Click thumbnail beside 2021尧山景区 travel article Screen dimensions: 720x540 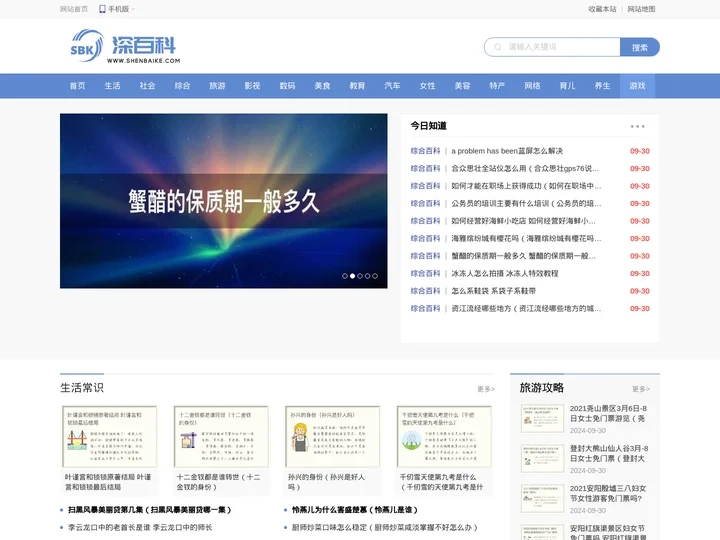tap(542, 418)
